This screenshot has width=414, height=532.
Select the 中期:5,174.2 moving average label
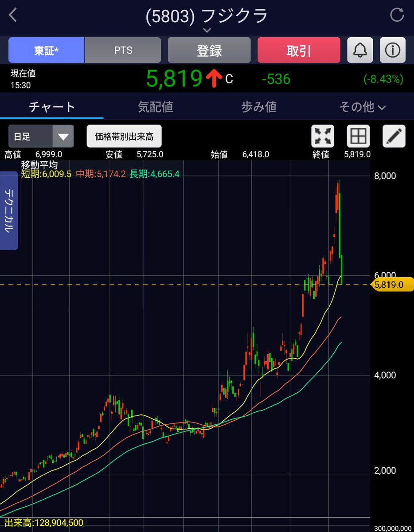click(x=100, y=174)
